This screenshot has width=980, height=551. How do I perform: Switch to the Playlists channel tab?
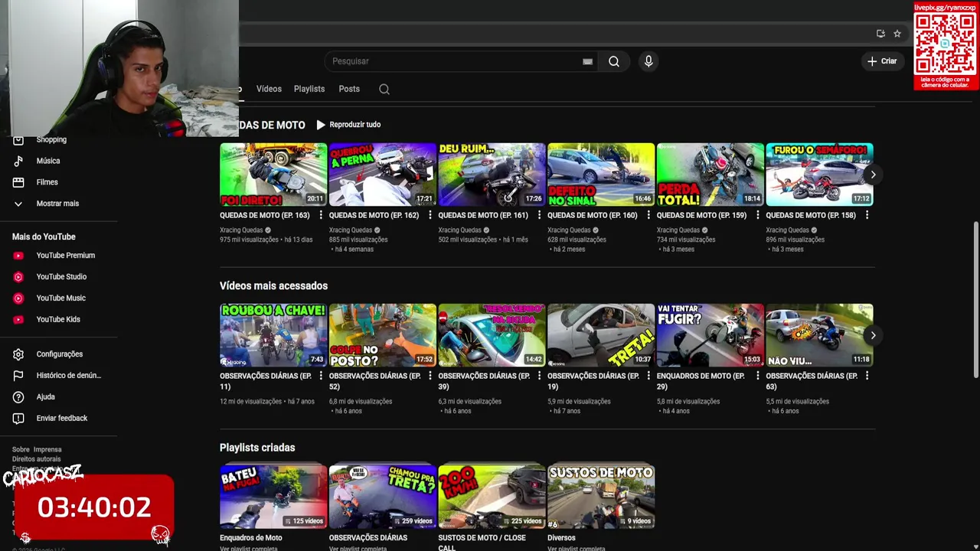pos(309,89)
